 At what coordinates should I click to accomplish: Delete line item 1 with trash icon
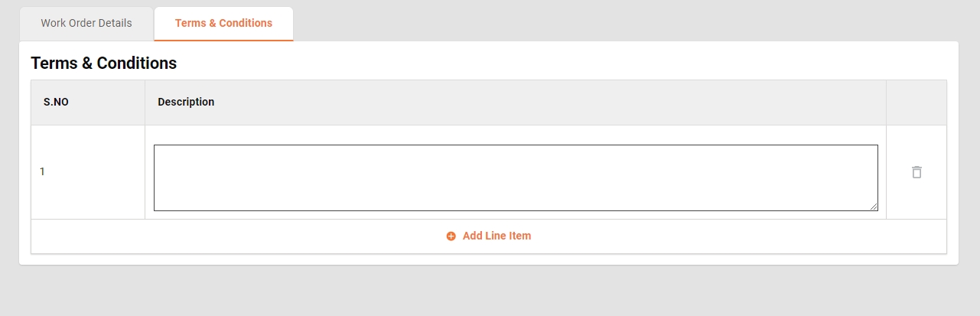pos(917,172)
